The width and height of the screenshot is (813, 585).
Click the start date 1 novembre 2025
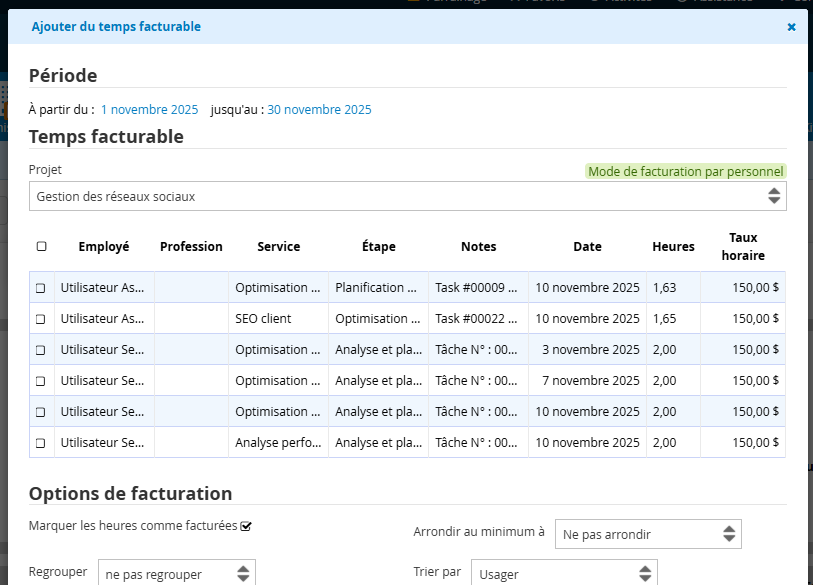149,110
